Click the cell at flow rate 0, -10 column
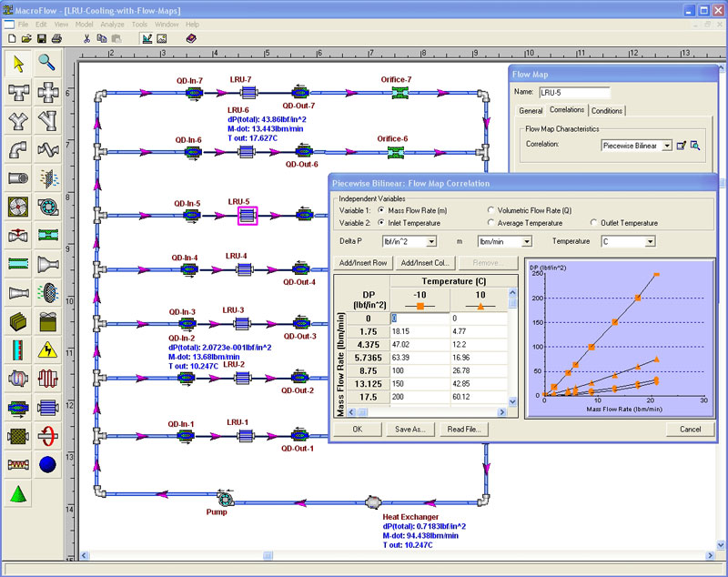The width and height of the screenshot is (728, 577). click(x=420, y=319)
